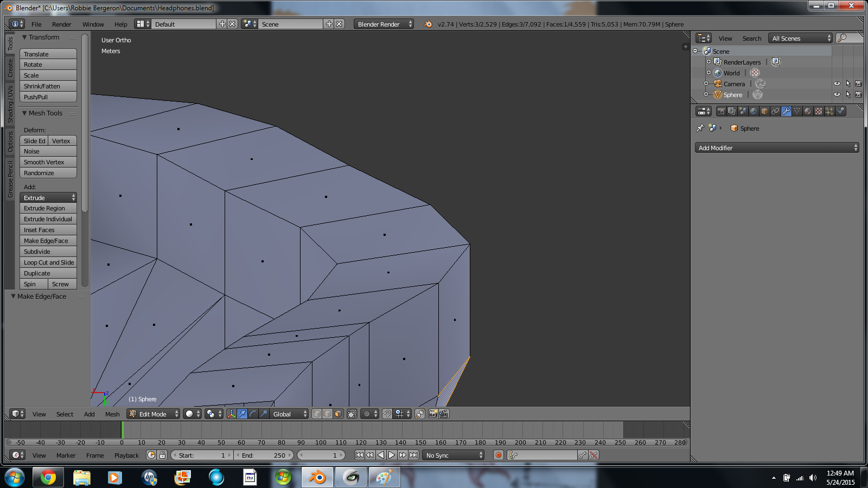Open the Constraints properties tab (chain icon)
The height and width of the screenshot is (488, 868).
[775, 111]
